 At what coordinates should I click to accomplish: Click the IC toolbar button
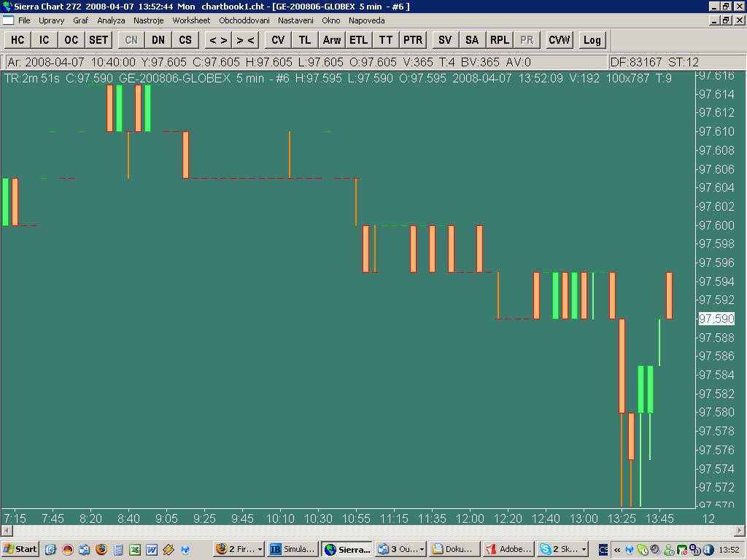(x=44, y=40)
